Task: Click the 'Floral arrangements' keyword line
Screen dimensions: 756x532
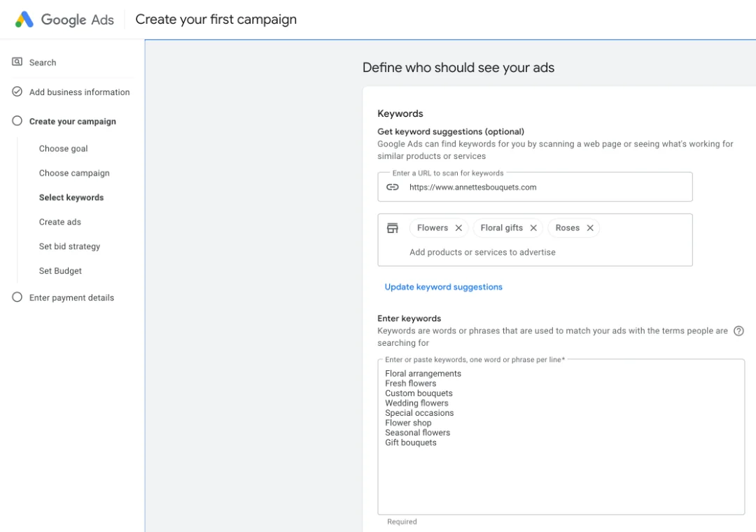Action: coord(423,373)
